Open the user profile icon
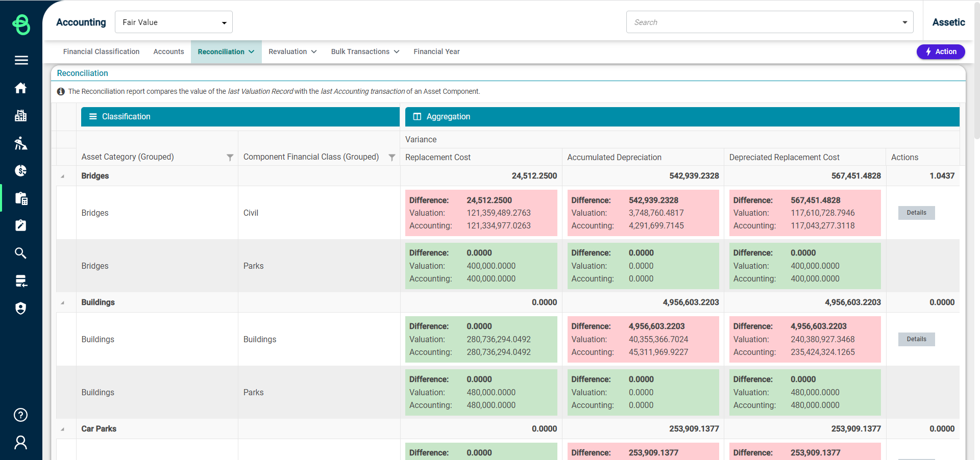Image resolution: width=980 pixels, height=460 pixels. [x=21, y=443]
